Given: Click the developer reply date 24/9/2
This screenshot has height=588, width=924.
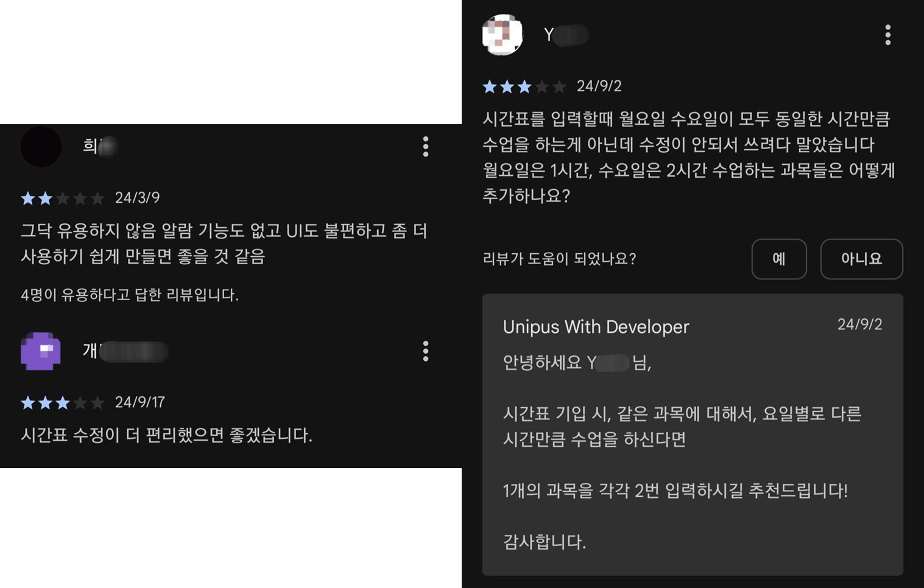Looking at the screenshot, I should tap(859, 324).
